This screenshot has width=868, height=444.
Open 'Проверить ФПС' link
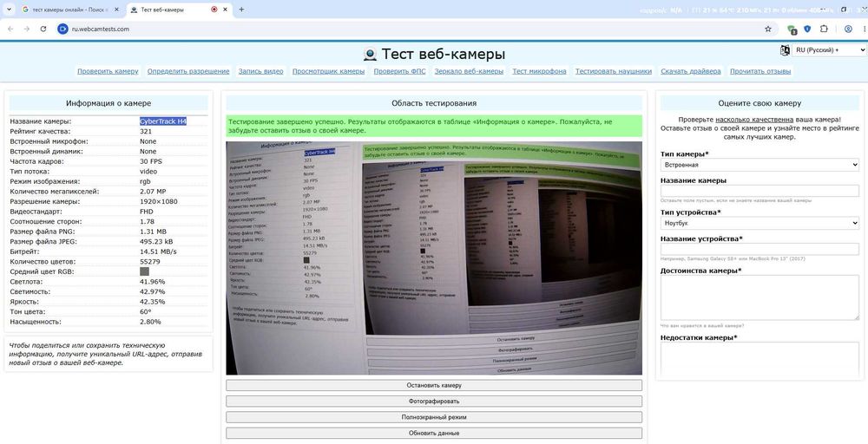pyautogui.click(x=399, y=71)
